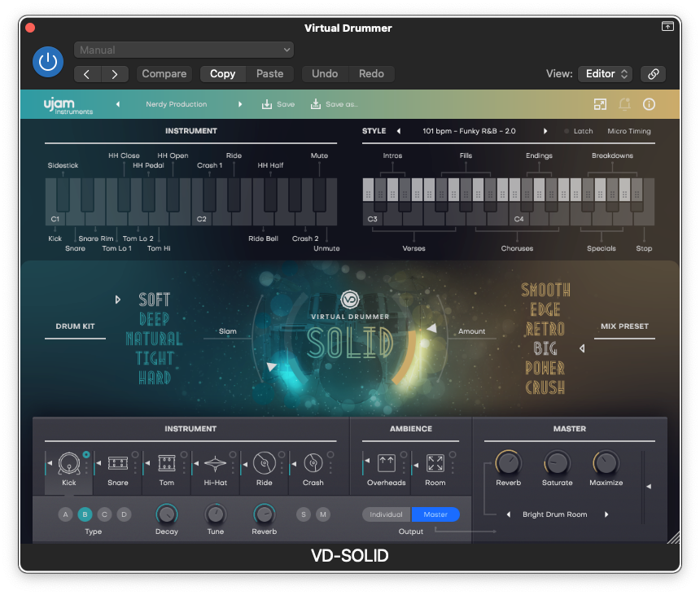Image resolution: width=700 pixels, height=595 pixels.
Task: Click the Save preset download icon
Action: pyautogui.click(x=266, y=104)
